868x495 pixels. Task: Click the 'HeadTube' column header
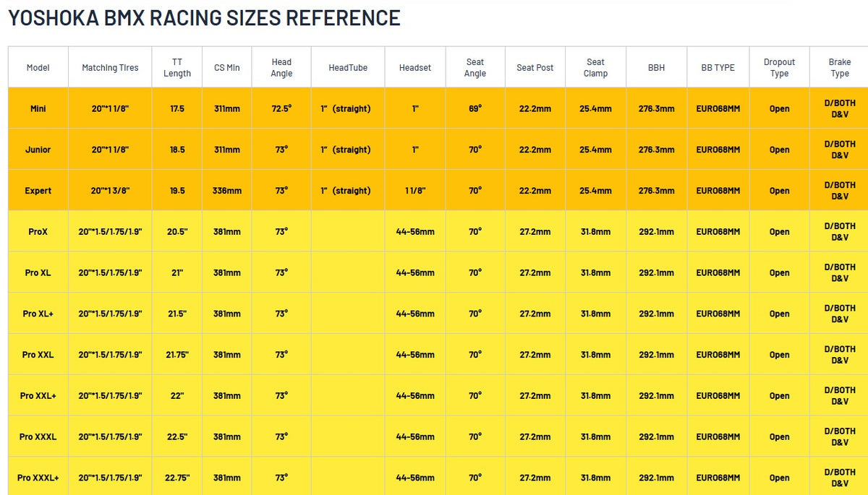pos(348,67)
